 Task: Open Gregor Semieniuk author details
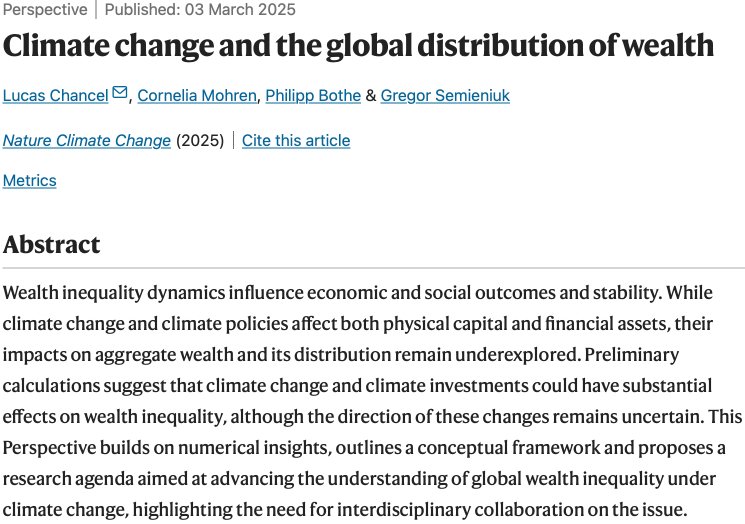pos(446,96)
